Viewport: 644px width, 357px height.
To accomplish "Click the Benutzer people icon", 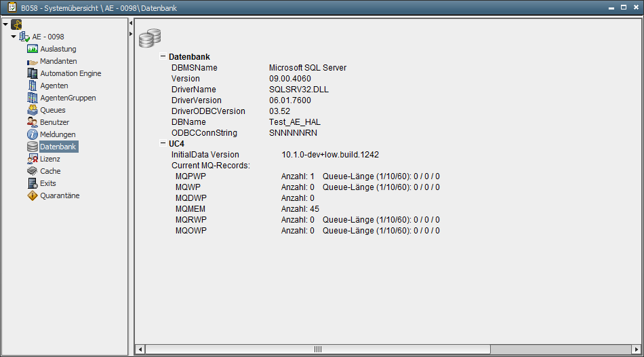I will pos(33,122).
